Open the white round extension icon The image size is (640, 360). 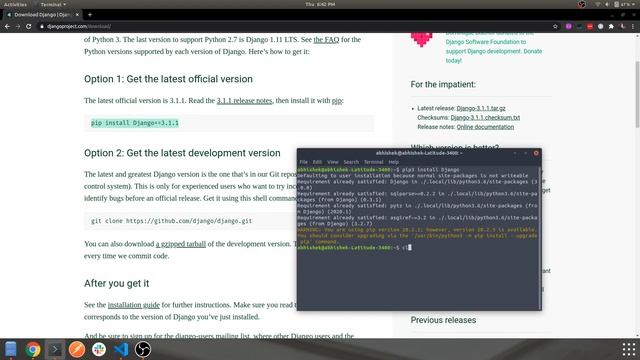600,26
